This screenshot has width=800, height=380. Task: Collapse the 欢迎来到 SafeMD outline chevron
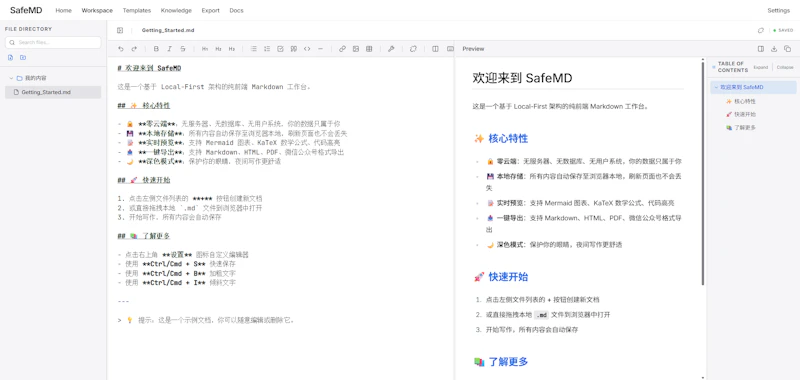pos(716,88)
